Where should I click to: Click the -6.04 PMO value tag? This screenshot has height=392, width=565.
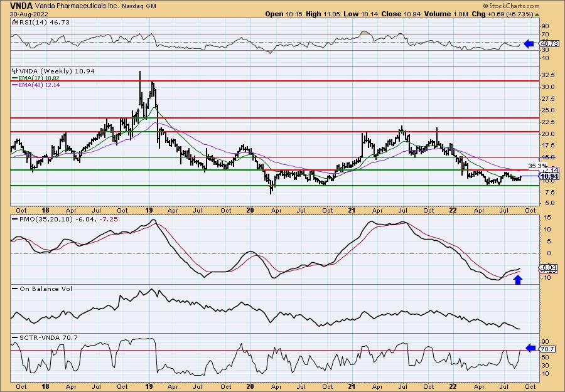549,267
